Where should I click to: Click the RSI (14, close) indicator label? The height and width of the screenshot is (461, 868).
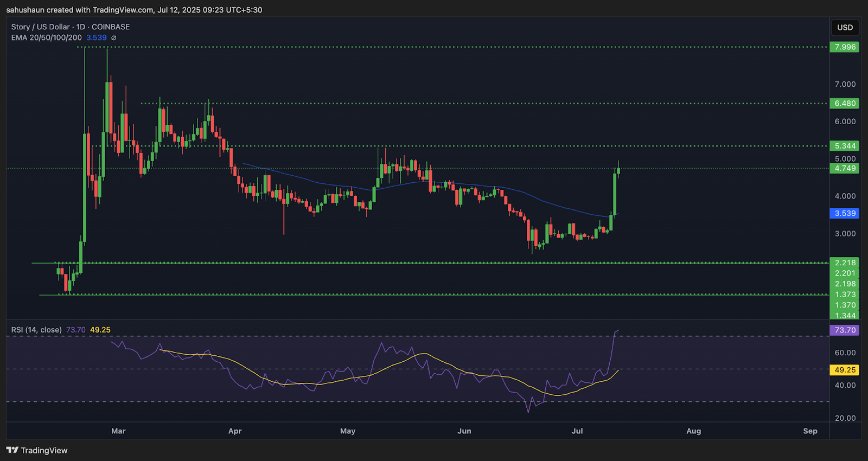(x=36, y=330)
